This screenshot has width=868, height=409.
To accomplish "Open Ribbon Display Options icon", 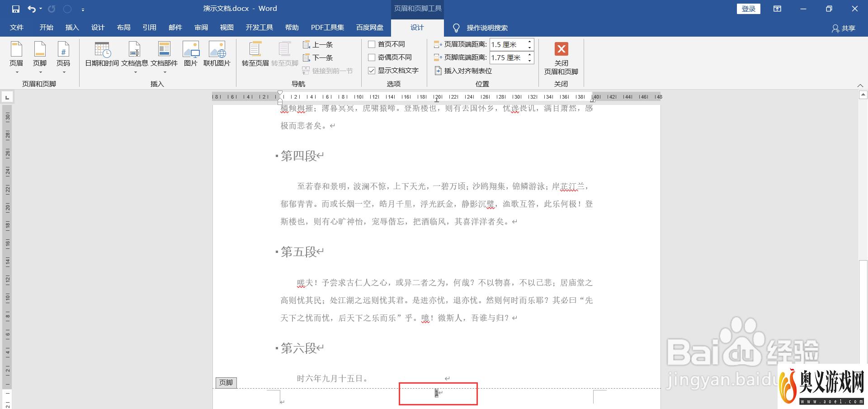I will pyautogui.click(x=777, y=9).
